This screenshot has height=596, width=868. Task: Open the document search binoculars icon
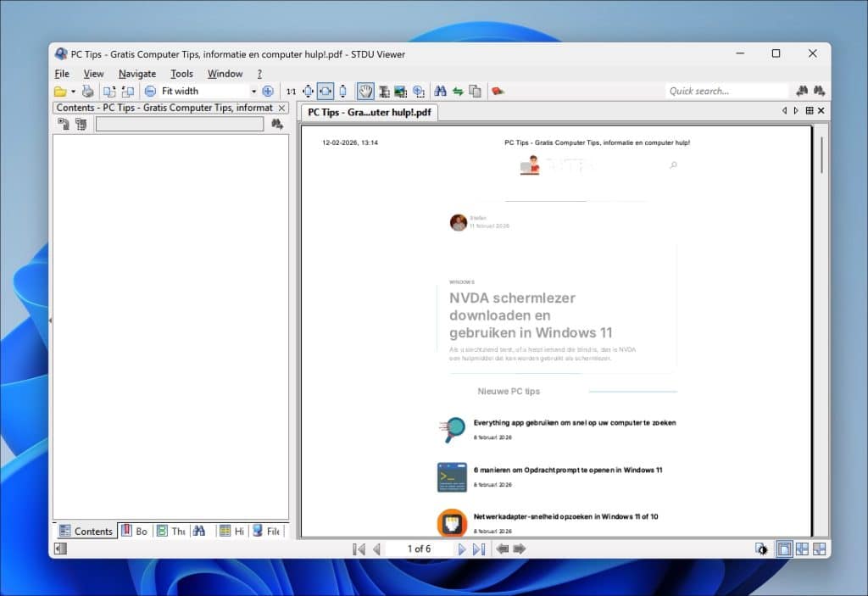coord(439,91)
